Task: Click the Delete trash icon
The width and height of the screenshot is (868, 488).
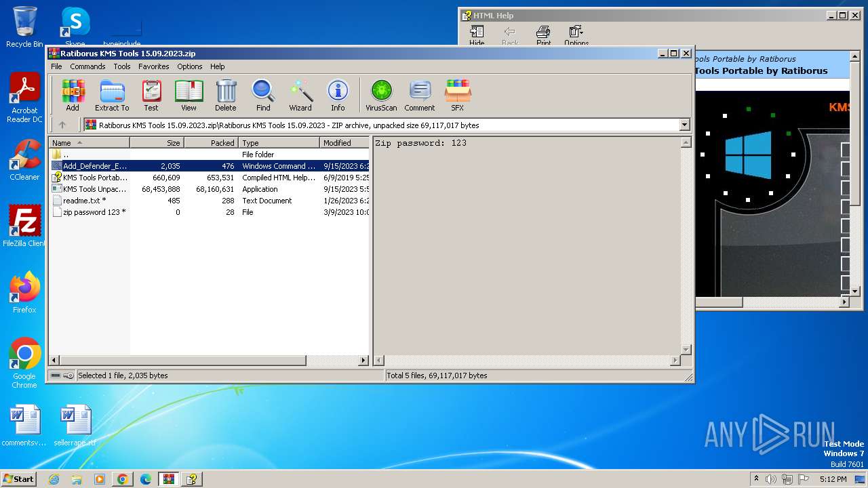Action: click(226, 95)
